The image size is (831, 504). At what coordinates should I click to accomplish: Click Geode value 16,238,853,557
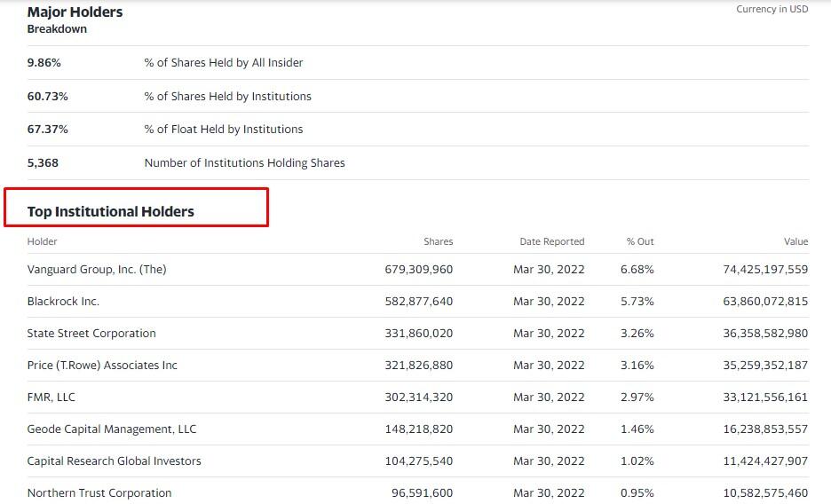click(765, 429)
